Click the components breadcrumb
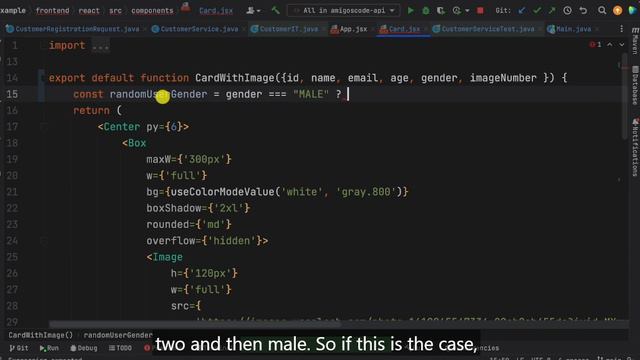 (x=152, y=11)
